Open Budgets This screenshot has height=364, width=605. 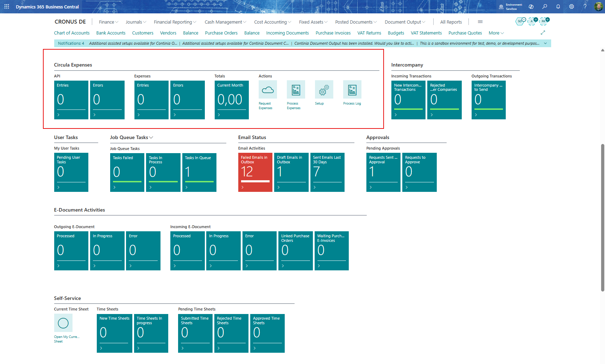pos(396,33)
